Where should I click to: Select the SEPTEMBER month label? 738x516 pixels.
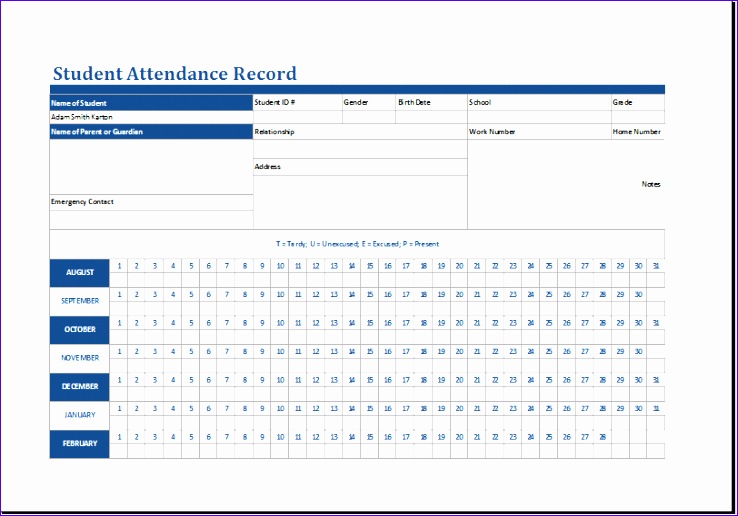coord(80,301)
